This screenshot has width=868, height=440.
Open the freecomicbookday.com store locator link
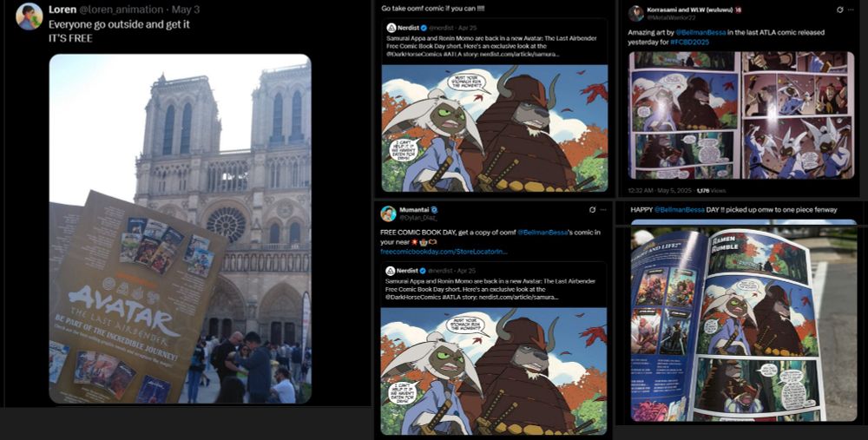(444, 252)
